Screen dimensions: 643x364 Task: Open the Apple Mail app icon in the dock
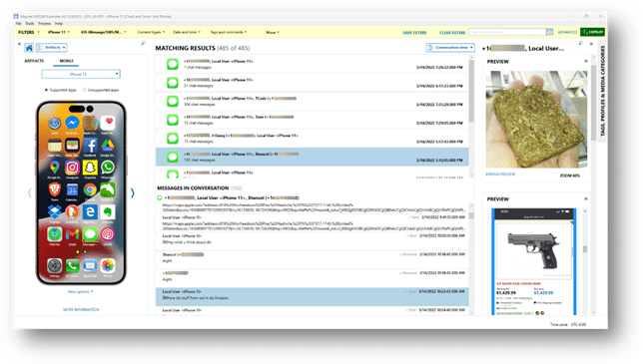pyautogui.click(x=90, y=265)
